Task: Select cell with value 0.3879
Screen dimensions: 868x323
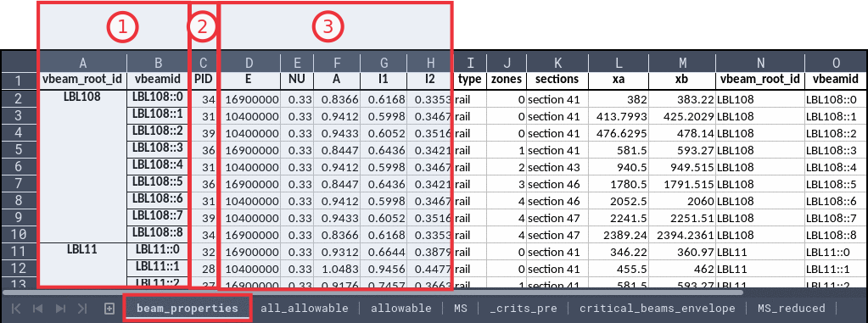Action: click(x=430, y=252)
